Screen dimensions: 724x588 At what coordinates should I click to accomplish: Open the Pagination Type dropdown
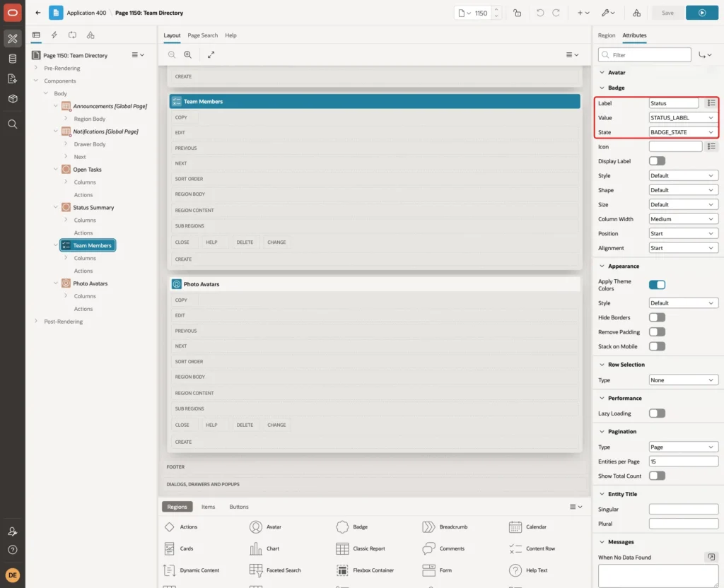[x=684, y=447]
